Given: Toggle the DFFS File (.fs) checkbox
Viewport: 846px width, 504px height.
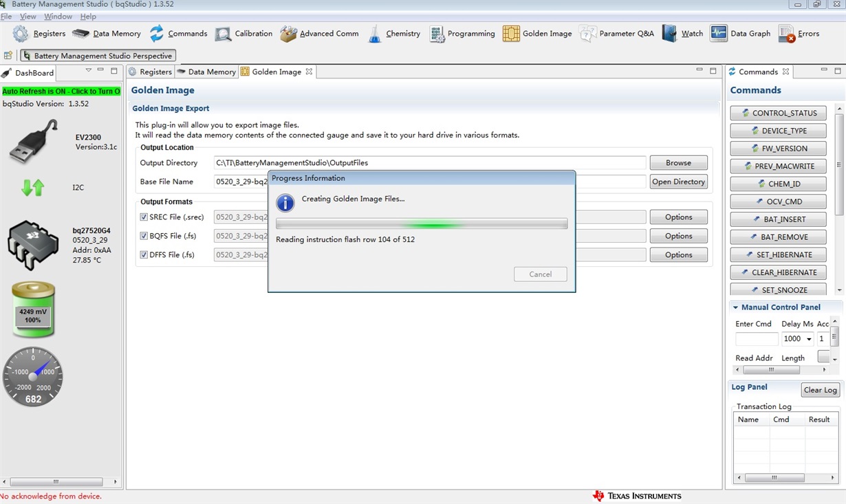Looking at the screenshot, I should (x=144, y=254).
